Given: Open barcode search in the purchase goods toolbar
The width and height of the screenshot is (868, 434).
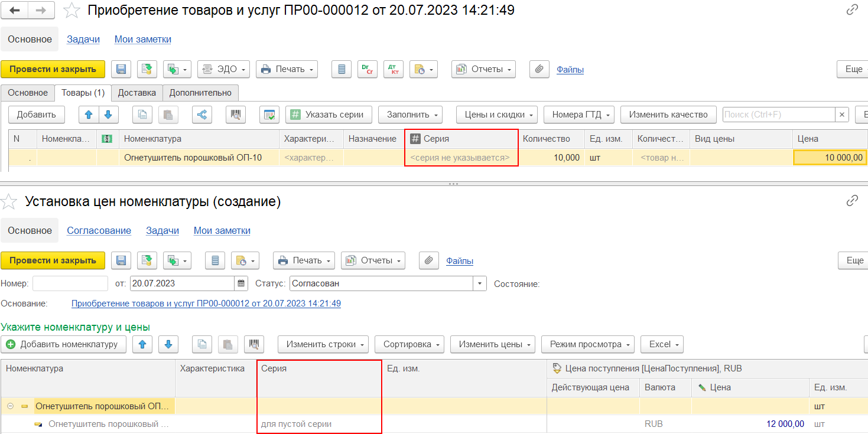Looking at the screenshot, I should [236, 115].
